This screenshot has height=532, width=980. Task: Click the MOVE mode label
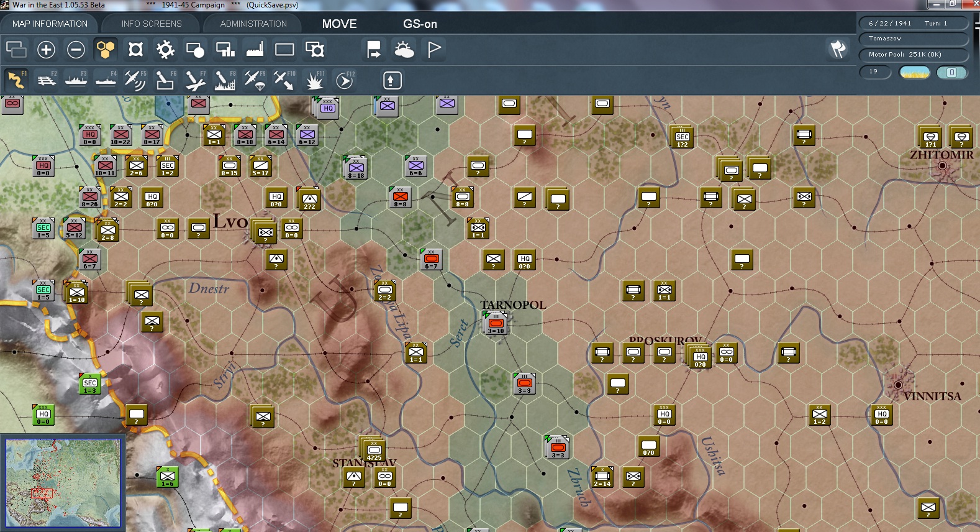coord(340,24)
